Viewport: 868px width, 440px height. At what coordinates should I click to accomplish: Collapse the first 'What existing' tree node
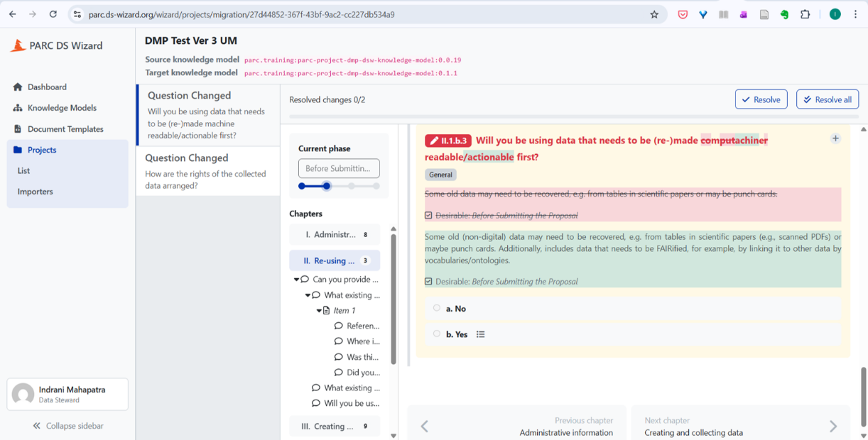pyautogui.click(x=308, y=295)
